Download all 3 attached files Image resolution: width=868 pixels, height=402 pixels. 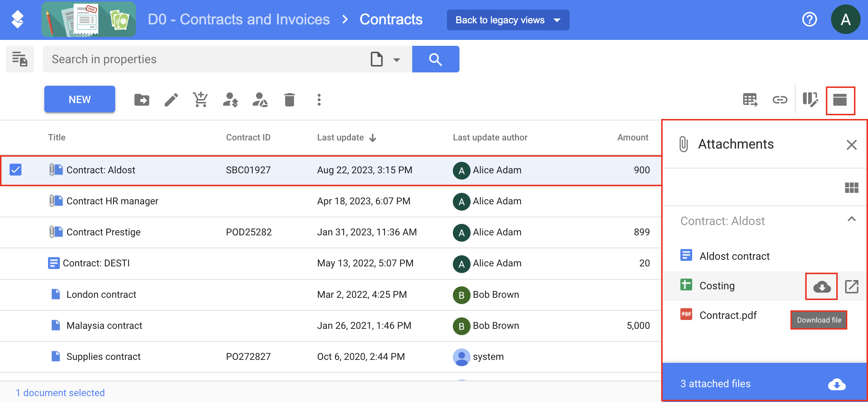point(837,384)
